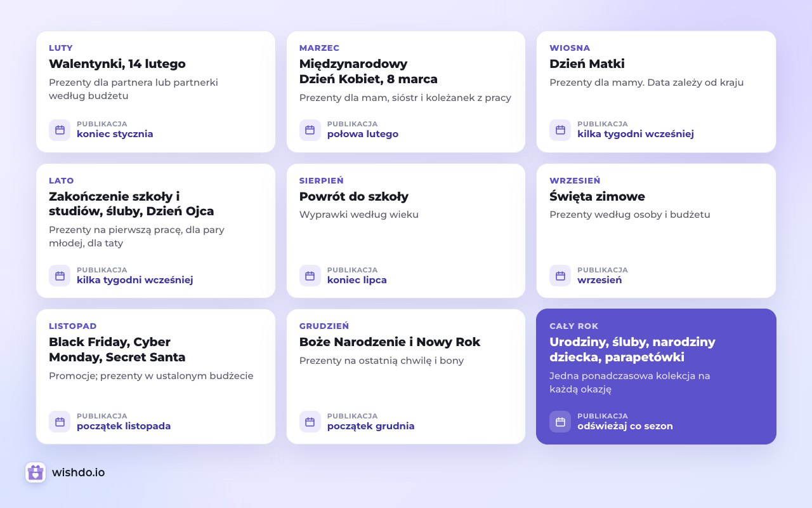
Task: Click the GRUDZIEŃ label
Action: click(x=324, y=326)
